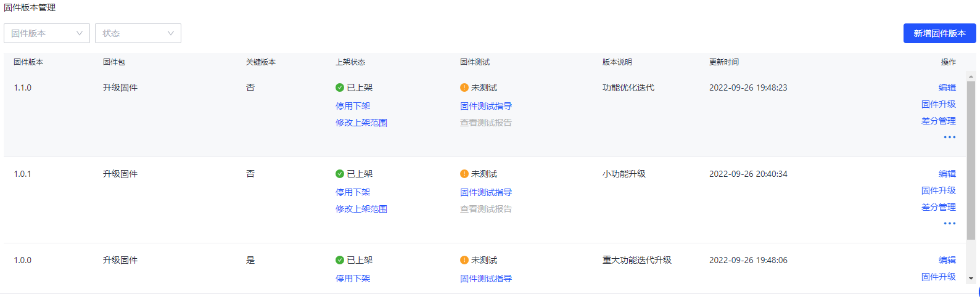Select version cell 1.0.0

tap(23, 260)
